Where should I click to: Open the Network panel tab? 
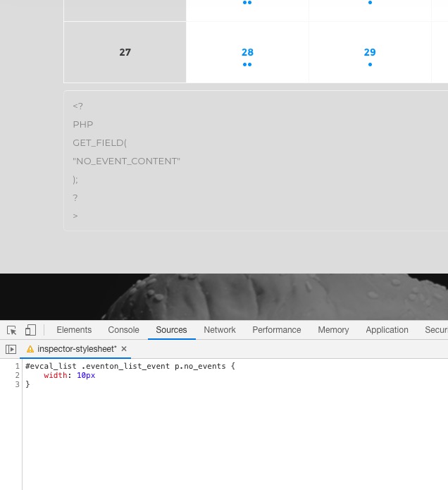point(220,330)
